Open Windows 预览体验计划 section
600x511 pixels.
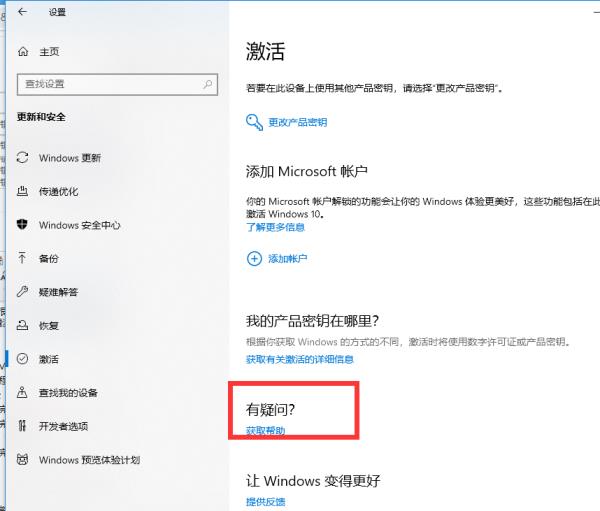point(90,460)
